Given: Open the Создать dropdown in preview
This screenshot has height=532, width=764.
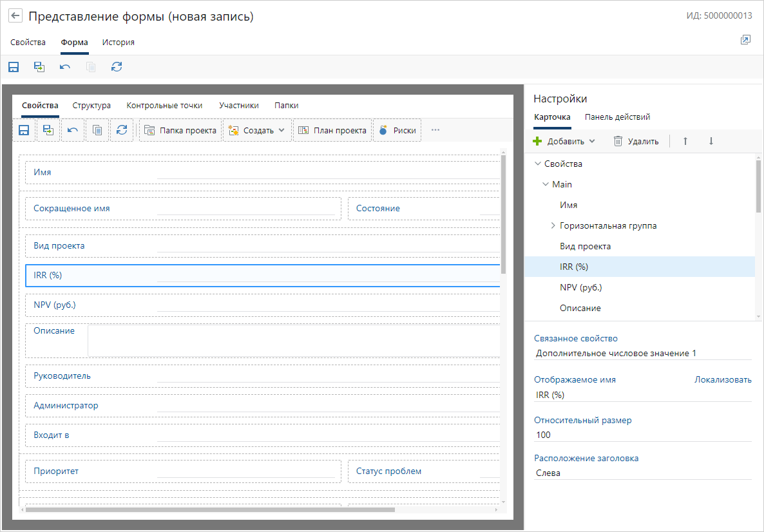Looking at the screenshot, I should coord(257,130).
